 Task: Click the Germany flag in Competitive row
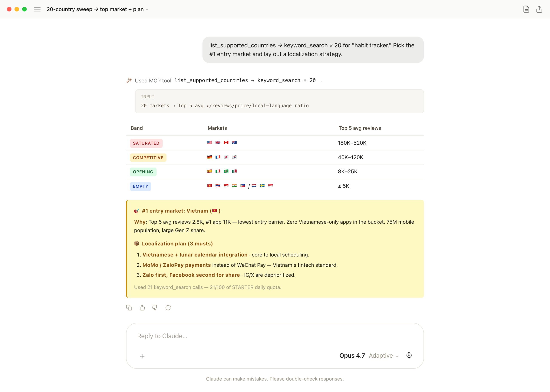coord(209,157)
